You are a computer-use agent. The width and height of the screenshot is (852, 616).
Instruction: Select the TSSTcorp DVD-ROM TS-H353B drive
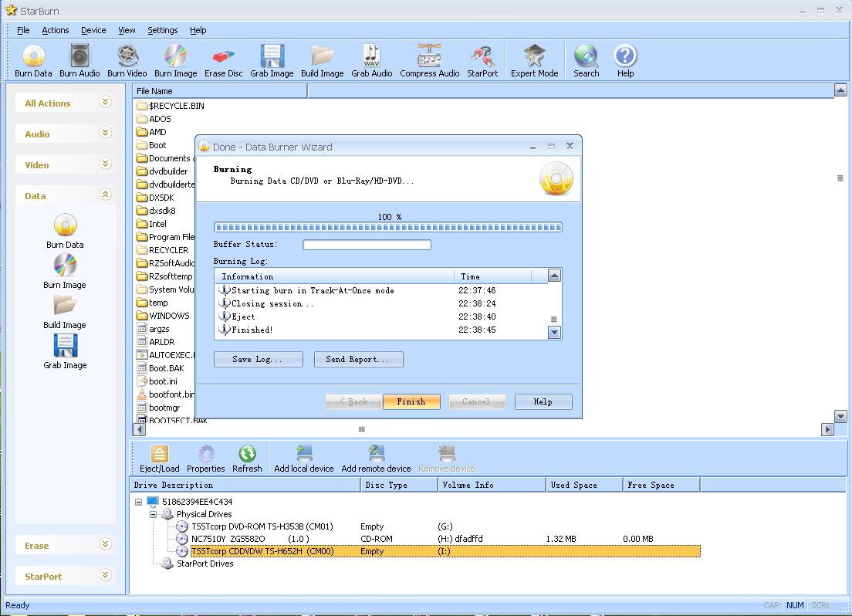(x=262, y=526)
